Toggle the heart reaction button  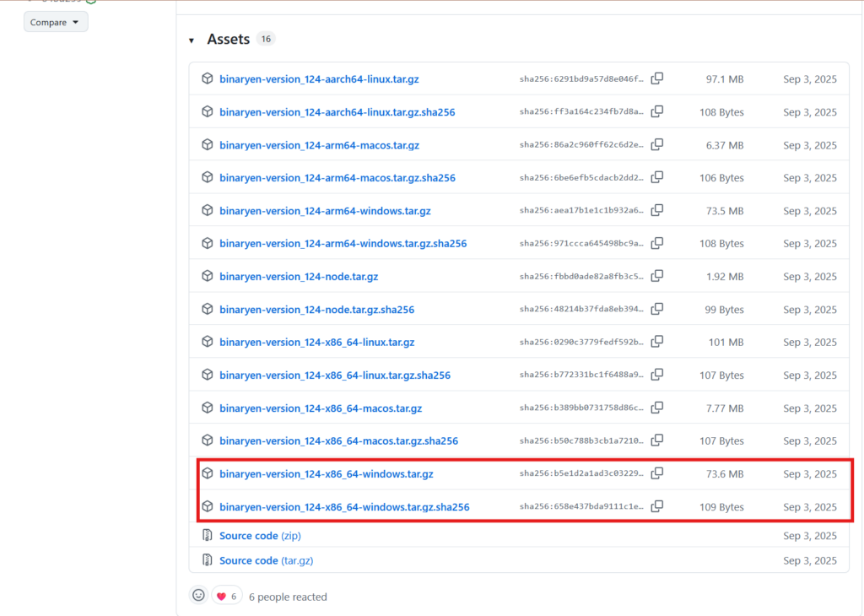[x=226, y=596]
